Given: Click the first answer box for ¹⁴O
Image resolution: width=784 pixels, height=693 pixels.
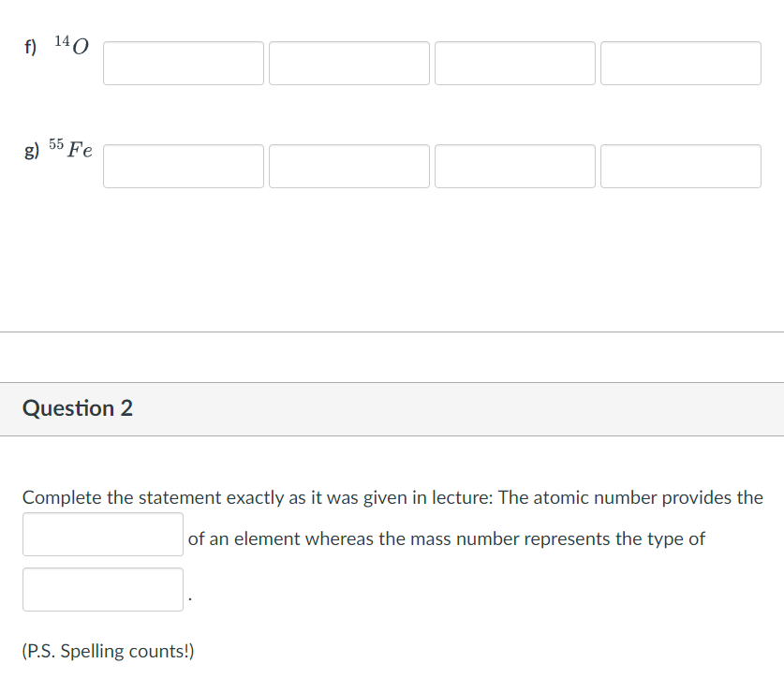Looking at the screenshot, I should pyautogui.click(x=183, y=63).
